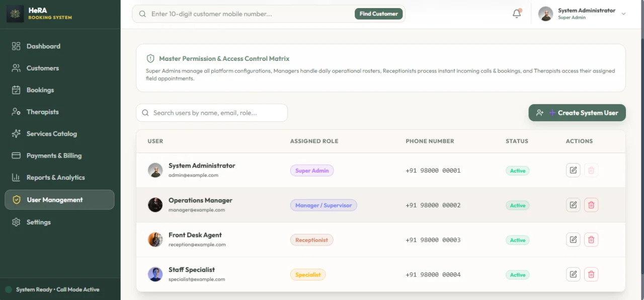
Task: Navigate to Therapists
Action: (60, 112)
